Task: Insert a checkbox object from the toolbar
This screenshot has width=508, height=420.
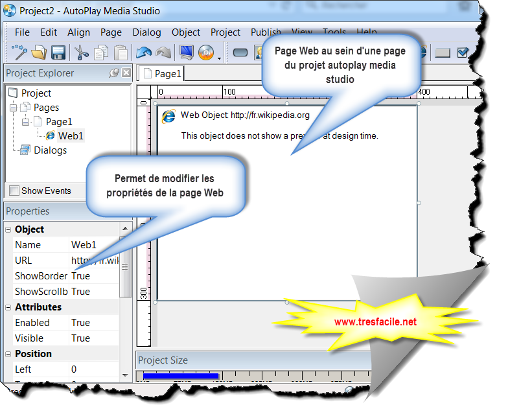Action: (463, 52)
